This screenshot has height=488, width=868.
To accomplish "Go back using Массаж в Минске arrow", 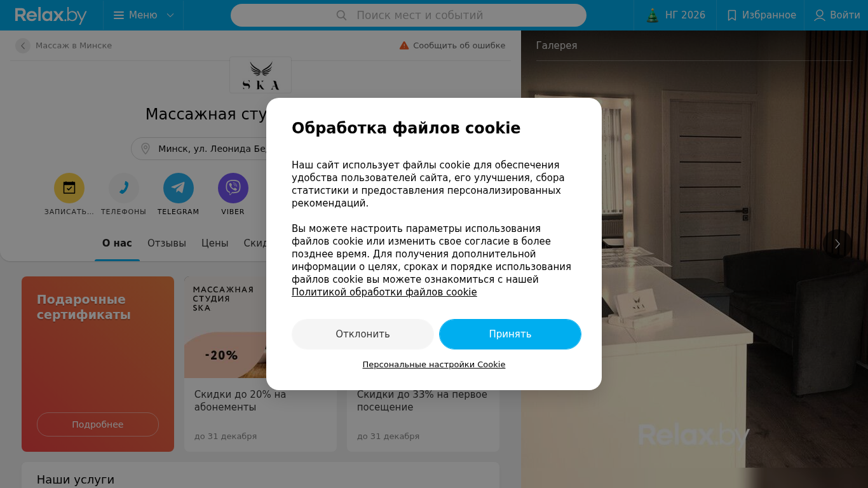I will [x=23, y=46].
